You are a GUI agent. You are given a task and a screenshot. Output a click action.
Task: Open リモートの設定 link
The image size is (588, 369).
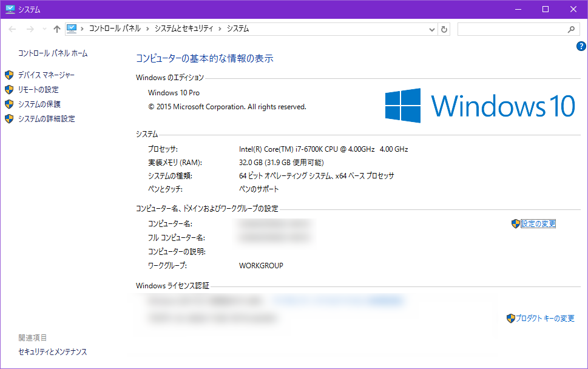click(x=38, y=90)
